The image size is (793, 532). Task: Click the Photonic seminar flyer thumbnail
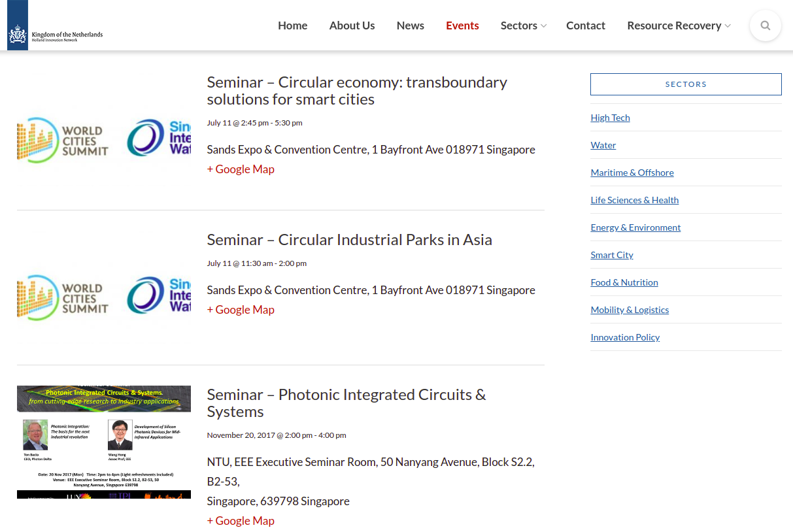pyautogui.click(x=104, y=442)
